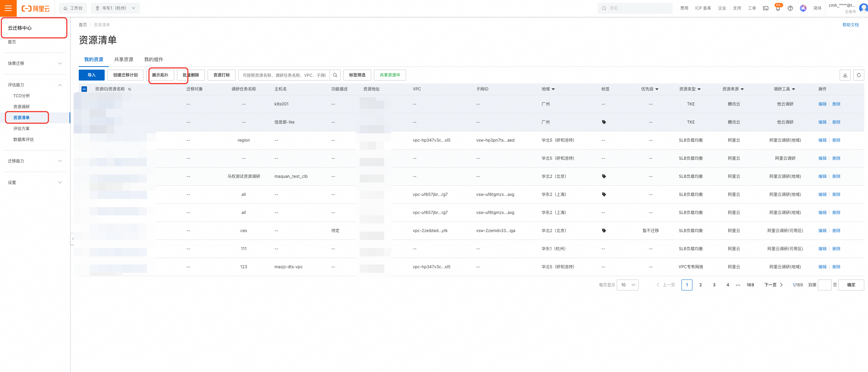This screenshot has width=868, height=372.
Task: Toggle the select-all header checkbox
Action: tap(84, 89)
